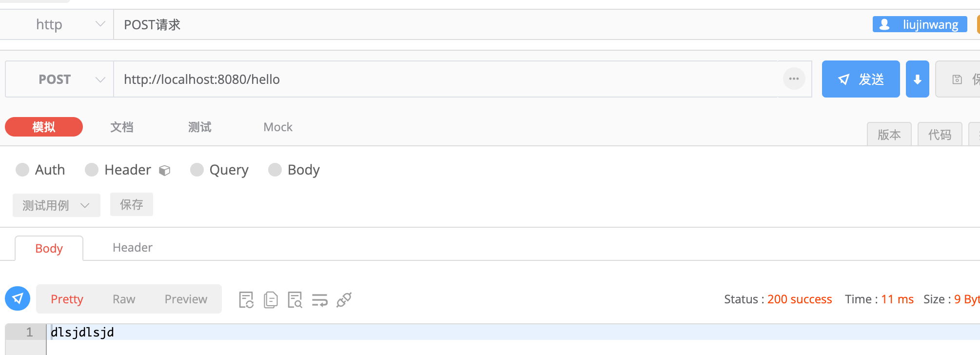Switch response view to Raw
Image resolution: width=980 pixels, height=355 pixels.
tap(124, 299)
